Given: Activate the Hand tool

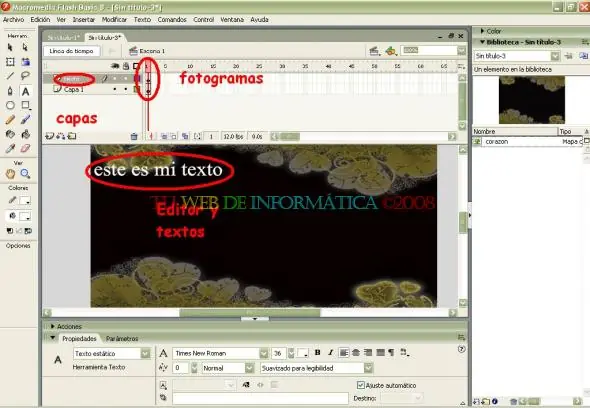Looking at the screenshot, I should coord(10,174).
